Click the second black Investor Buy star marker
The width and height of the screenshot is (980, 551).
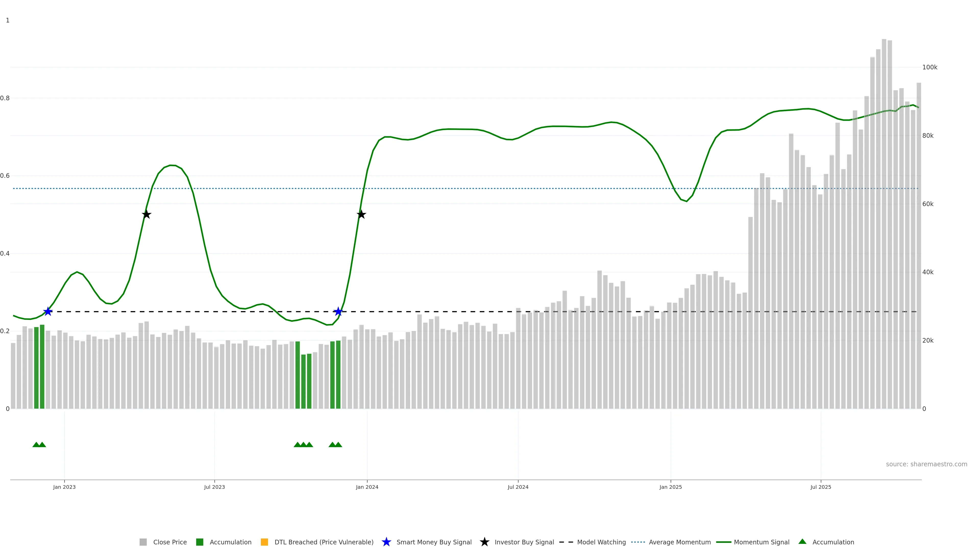[361, 215]
